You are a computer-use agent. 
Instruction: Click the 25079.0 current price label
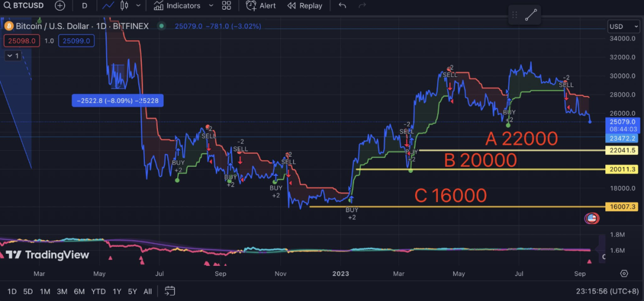pyautogui.click(x=621, y=125)
